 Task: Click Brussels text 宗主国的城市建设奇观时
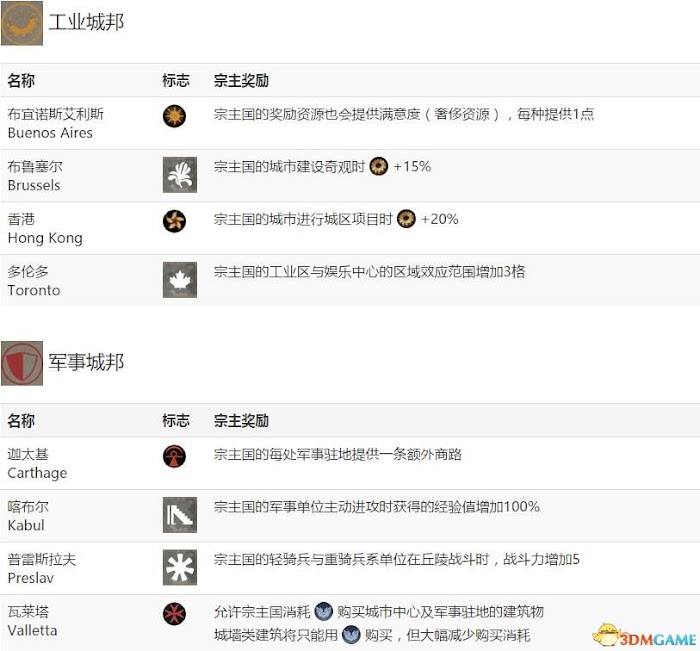tap(289, 167)
